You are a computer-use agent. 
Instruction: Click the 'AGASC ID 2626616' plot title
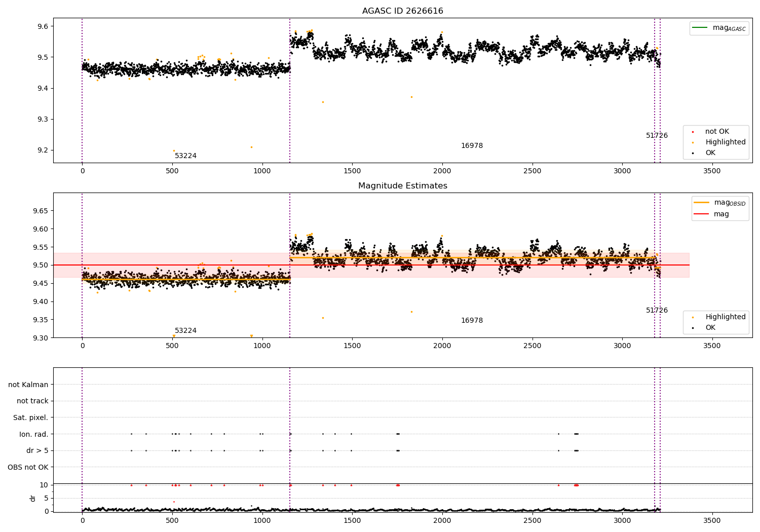tap(402, 11)
